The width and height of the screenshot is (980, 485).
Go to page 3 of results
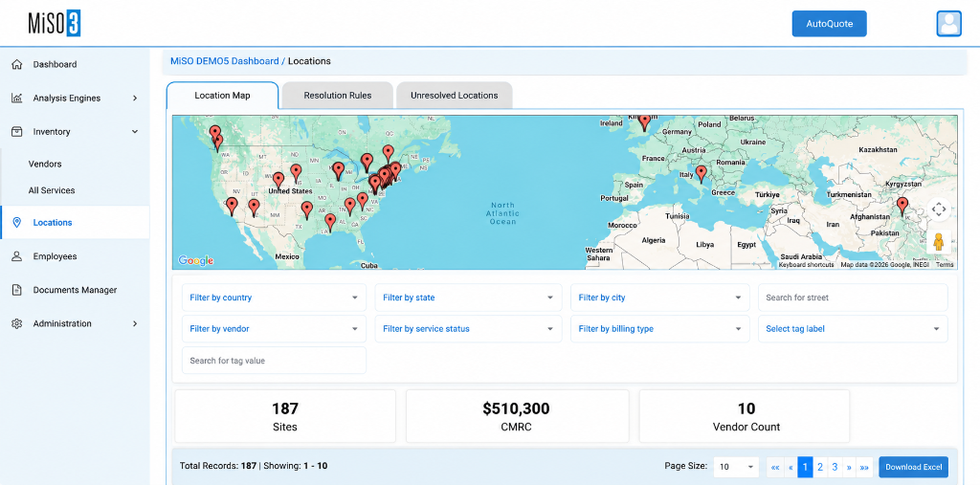point(835,467)
